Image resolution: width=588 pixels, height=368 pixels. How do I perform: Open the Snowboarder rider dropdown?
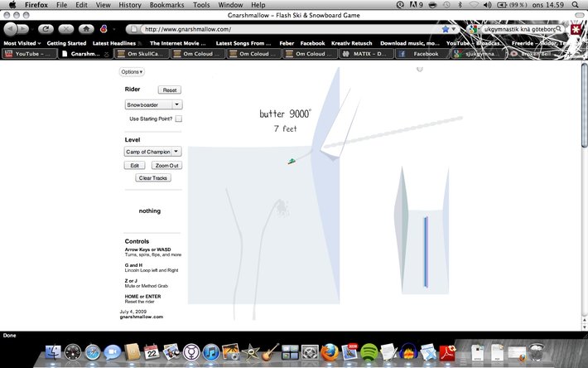click(154, 105)
